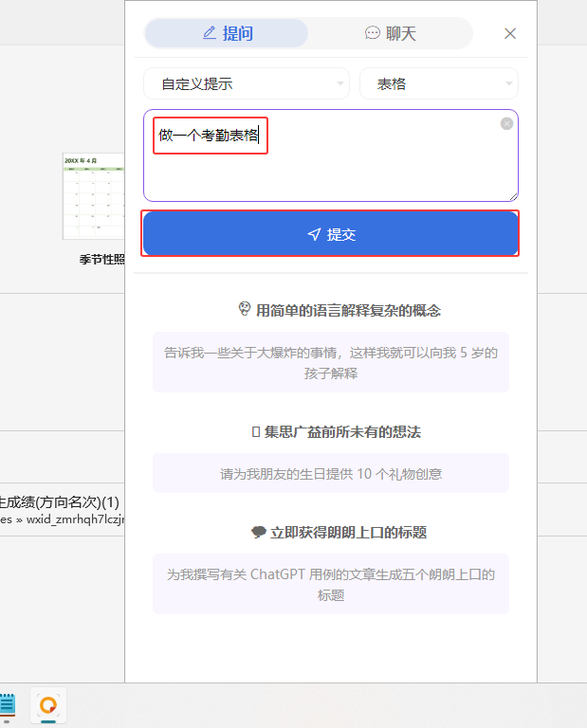
Task: Close the AI assistant panel
Action: pos(510,33)
